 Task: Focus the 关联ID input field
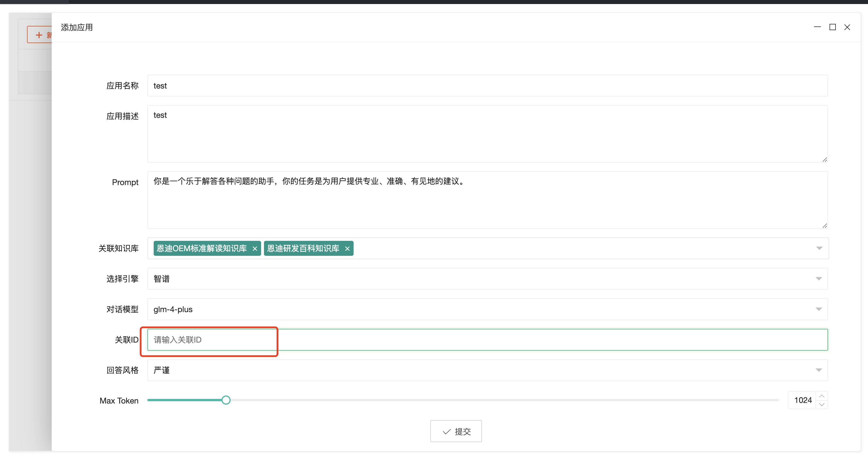[487, 340]
